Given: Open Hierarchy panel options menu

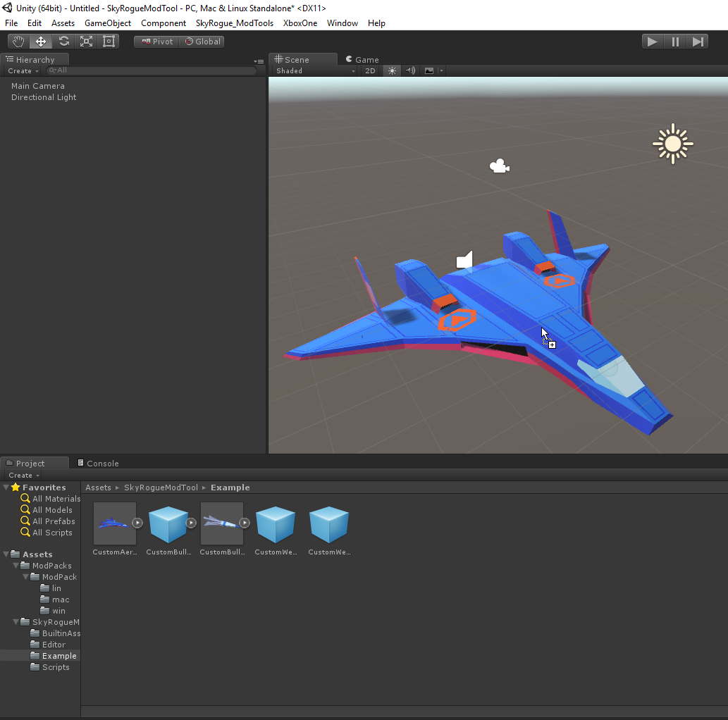Looking at the screenshot, I should point(259,61).
